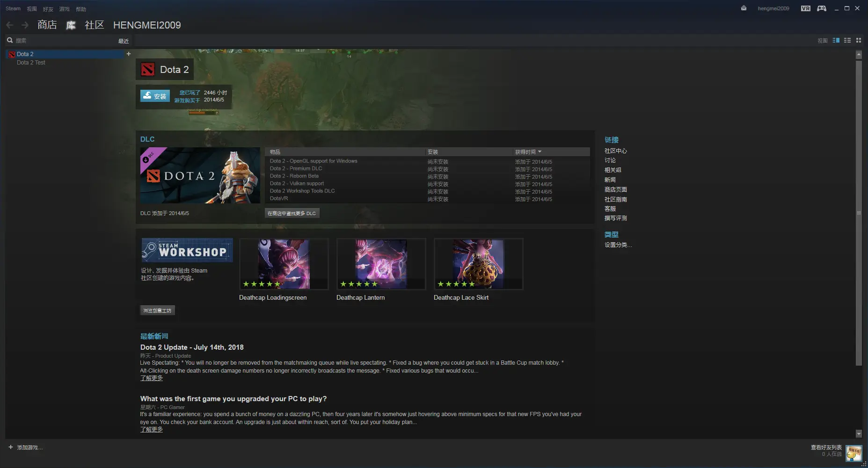This screenshot has height=468, width=868.
Task: Select Dota 2 - Reborn Beta row
Action: tap(427, 176)
